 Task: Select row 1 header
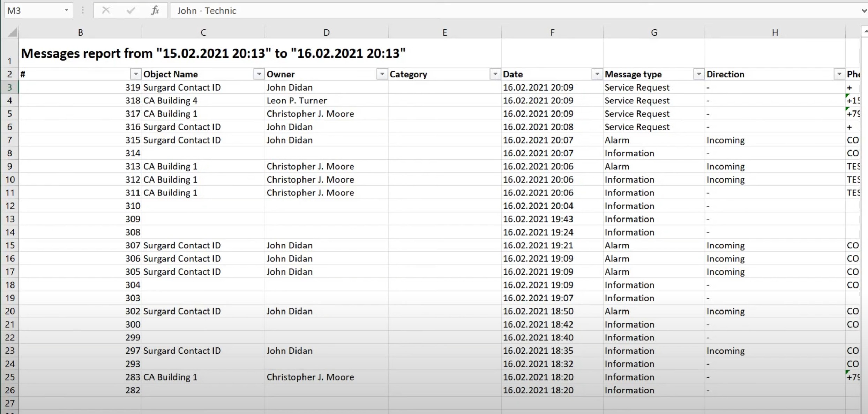point(9,53)
